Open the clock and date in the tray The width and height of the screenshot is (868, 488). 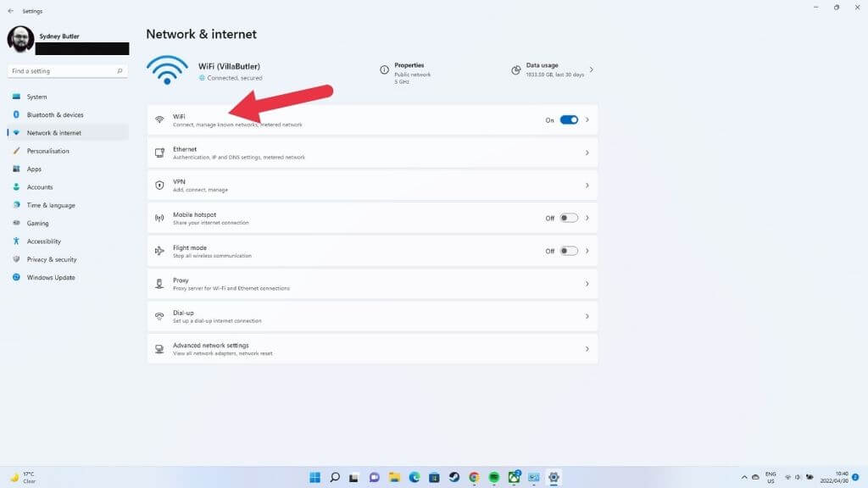834,477
